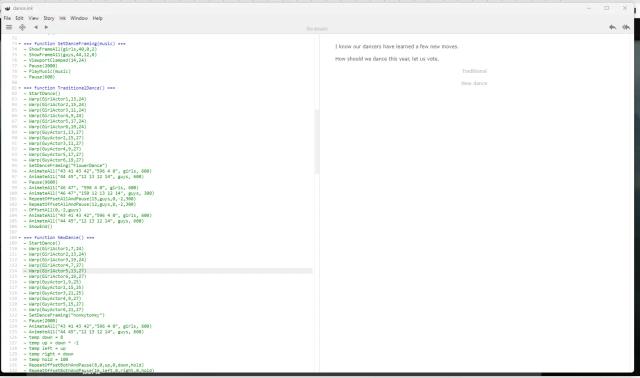The width and height of the screenshot is (640, 378).
Task: Open the Story menu
Action: pos(49,18)
